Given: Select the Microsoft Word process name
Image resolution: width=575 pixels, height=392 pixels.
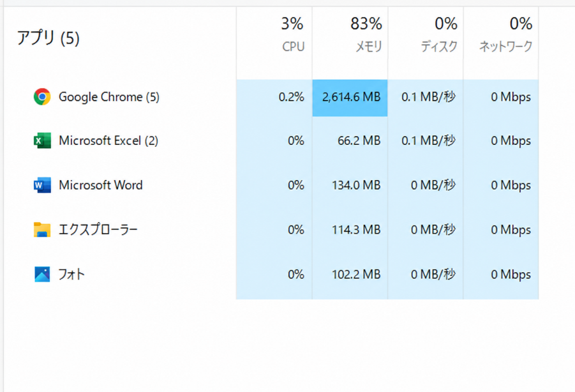Looking at the screenshot, I should click(101, 185).
